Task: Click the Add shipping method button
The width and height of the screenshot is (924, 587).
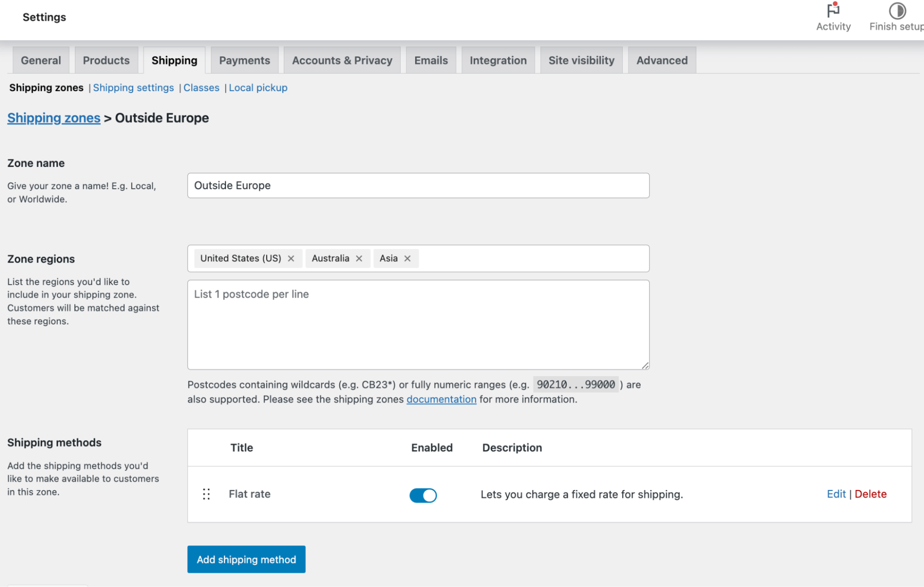Action: pos(246,559)
